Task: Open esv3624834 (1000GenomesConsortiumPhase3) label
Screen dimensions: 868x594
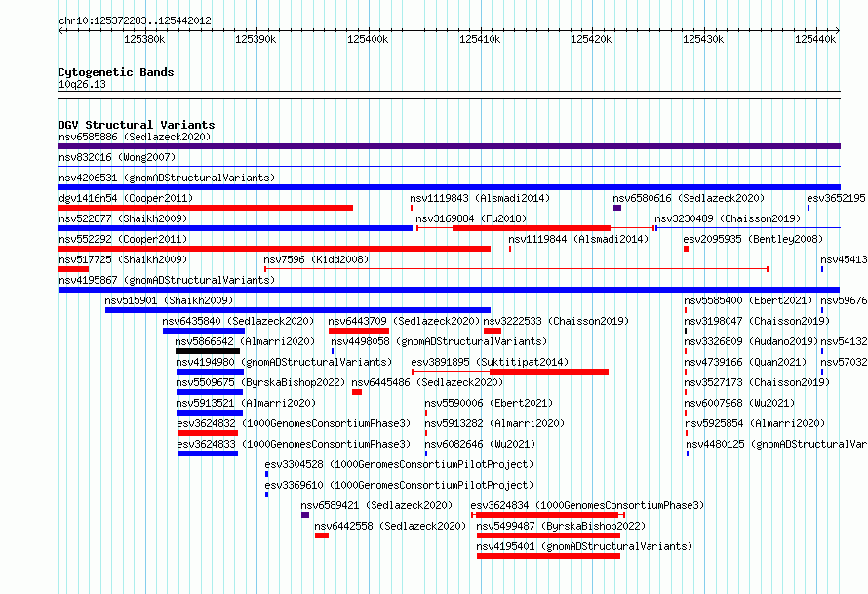Action: coord(587,505)
